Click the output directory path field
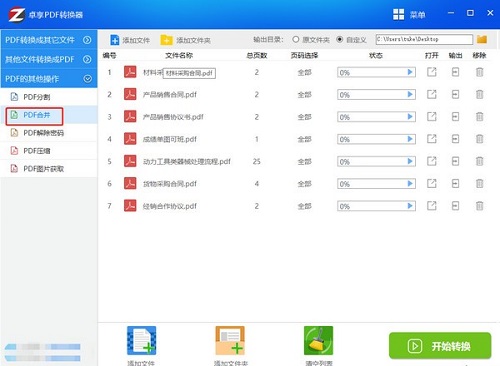500x366 pixels. (424, 39)
